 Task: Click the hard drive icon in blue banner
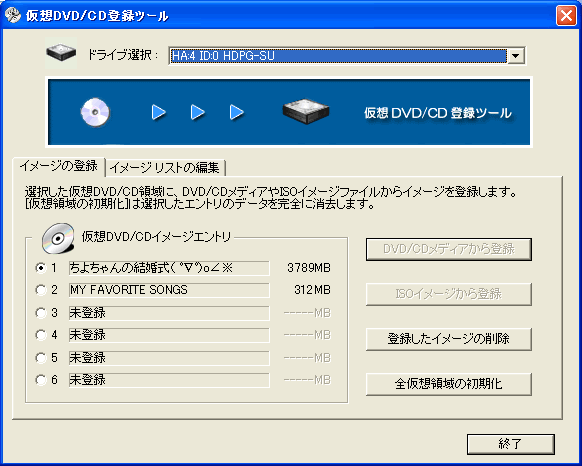[x=305, y=111]
